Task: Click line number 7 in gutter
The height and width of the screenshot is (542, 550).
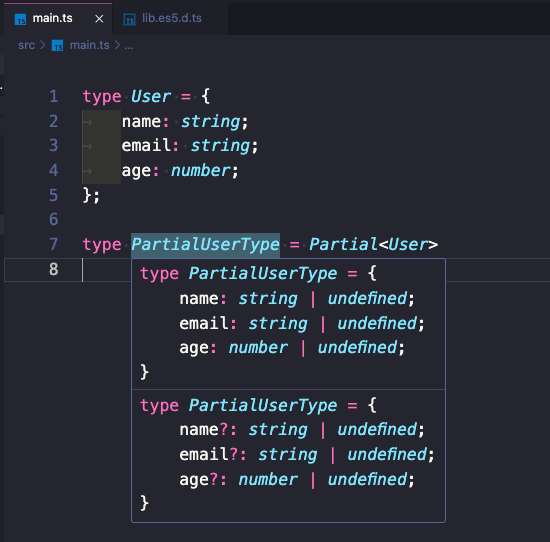Action: tap(53, 244)
